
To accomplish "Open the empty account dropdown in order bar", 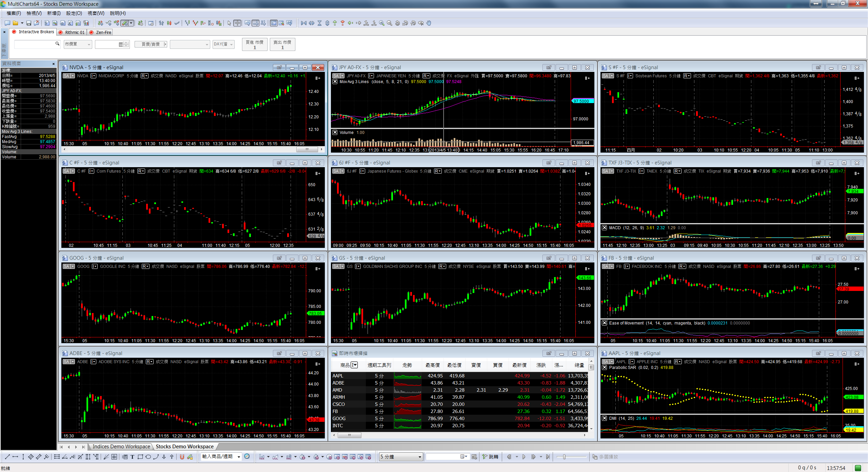I will (190, 44).
